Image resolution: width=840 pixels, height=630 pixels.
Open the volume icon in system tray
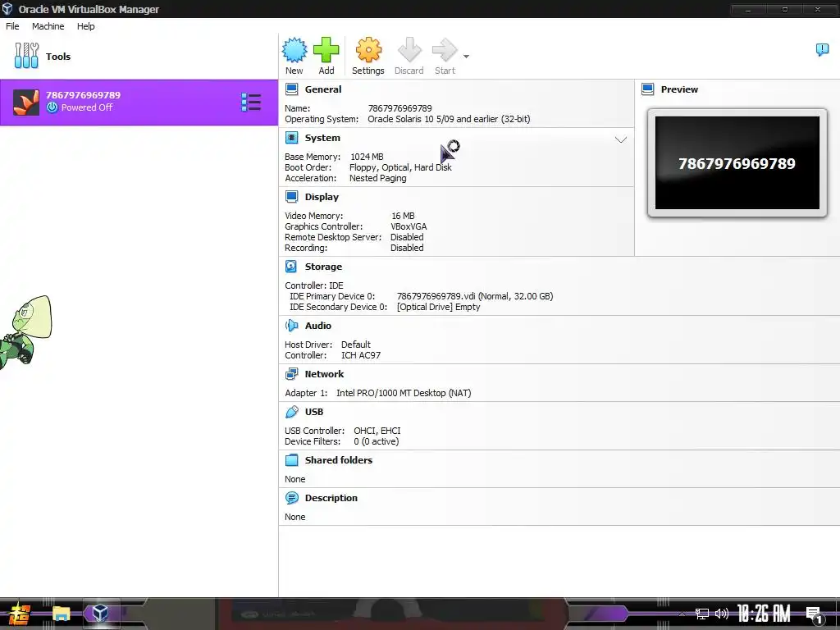coord(722,614)
